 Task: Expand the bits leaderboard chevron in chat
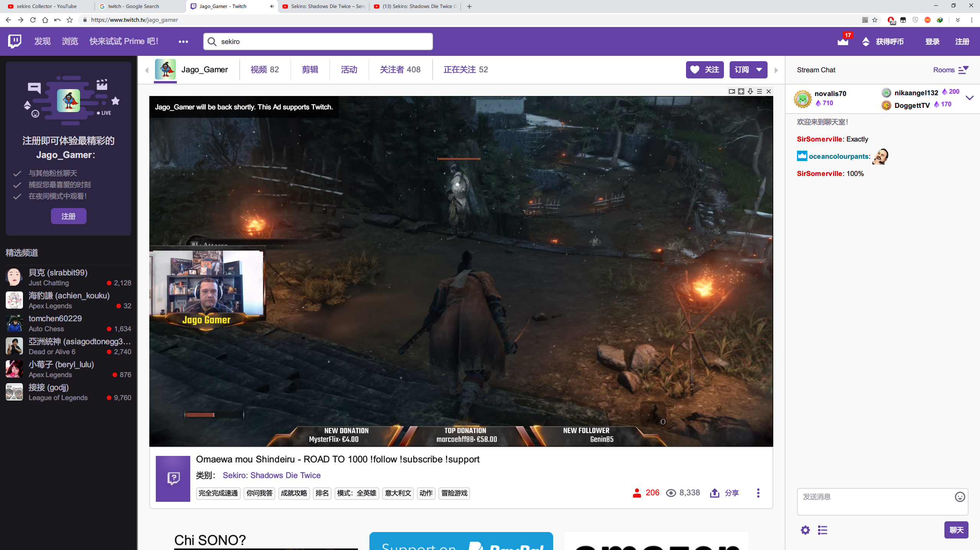pos(969,98)
